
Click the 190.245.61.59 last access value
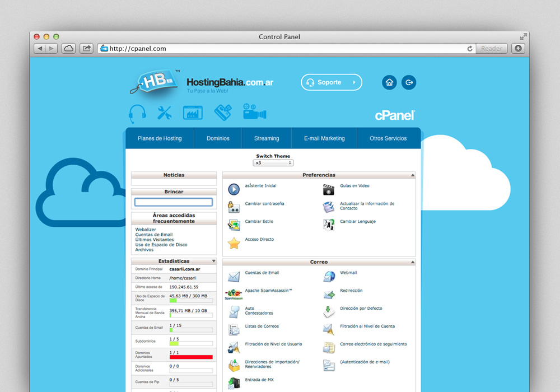[x=184, y=287]
